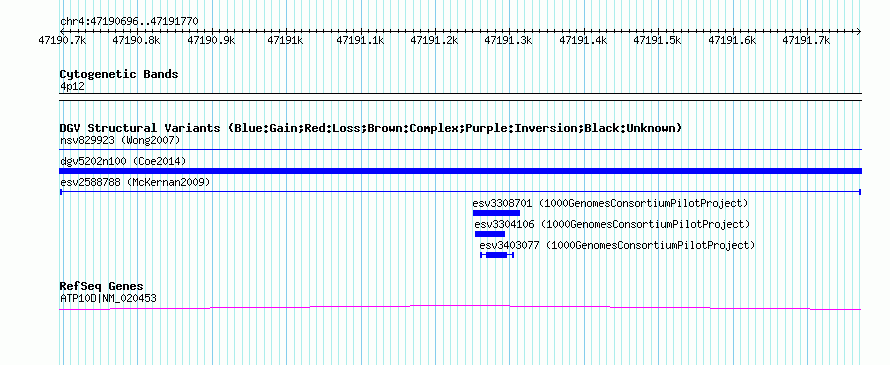Select variant label nsv829923 (Wong2007)
The image size is (890, 365).
[120, 140]
